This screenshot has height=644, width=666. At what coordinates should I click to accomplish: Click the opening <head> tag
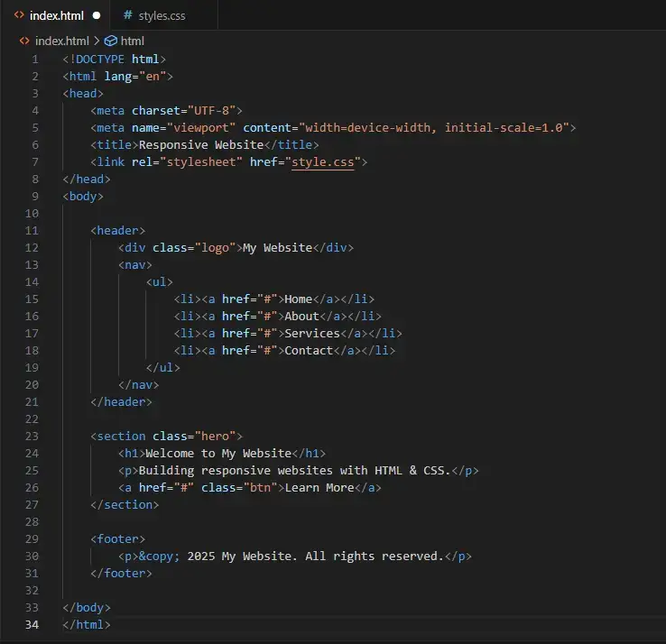pos(83,94)
